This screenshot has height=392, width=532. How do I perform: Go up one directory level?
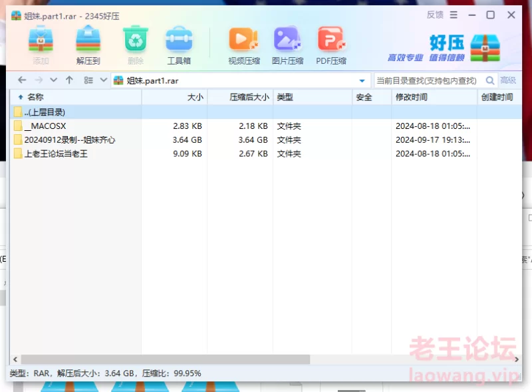pyautogui.click(x=69, y=80)
